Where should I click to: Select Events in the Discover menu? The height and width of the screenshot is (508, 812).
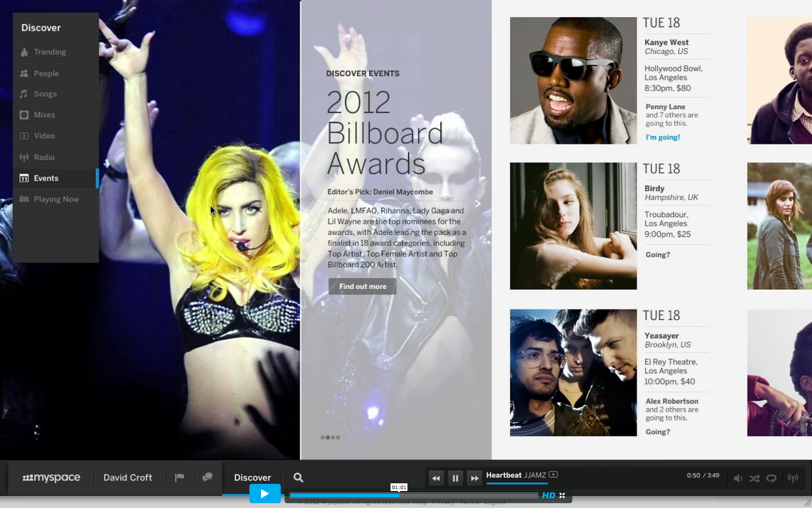56,178
